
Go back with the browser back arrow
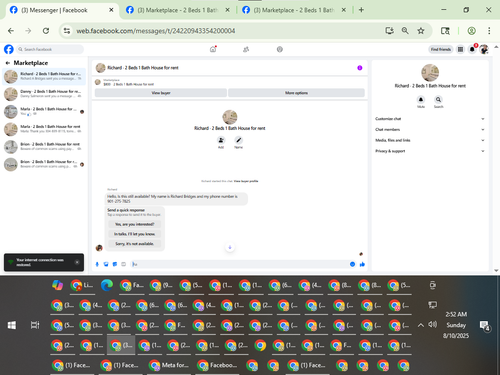tap(11, 31)
